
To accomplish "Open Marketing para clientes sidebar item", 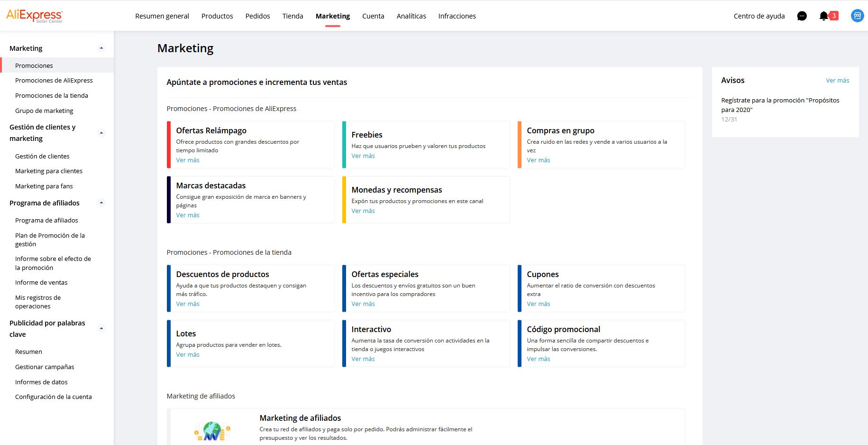I will coord(49,171).
